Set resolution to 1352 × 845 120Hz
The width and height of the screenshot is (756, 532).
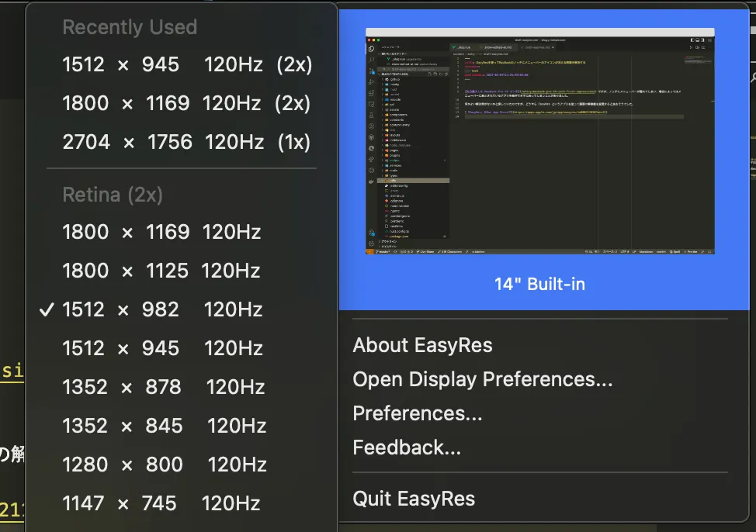tap(163, 426)
